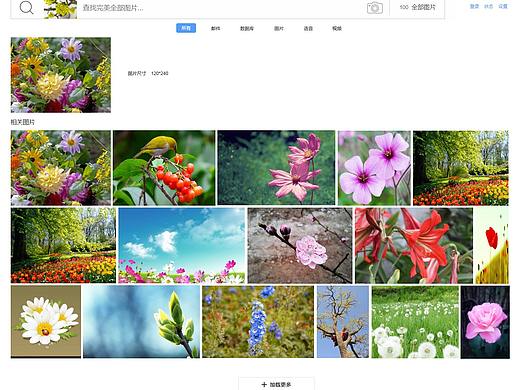Open the white daisies on tan thumbnail
This screenshot has height=390, width=520.
click(46, 321)
